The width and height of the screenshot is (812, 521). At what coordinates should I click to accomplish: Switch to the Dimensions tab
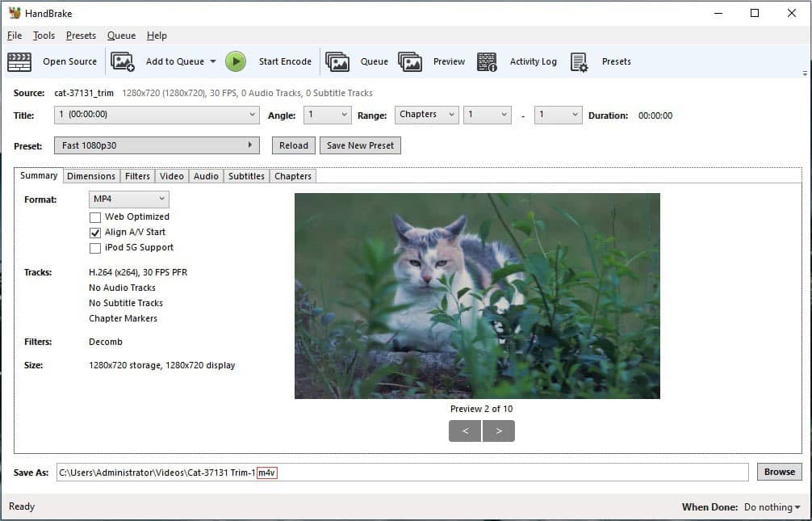(91, 176)
